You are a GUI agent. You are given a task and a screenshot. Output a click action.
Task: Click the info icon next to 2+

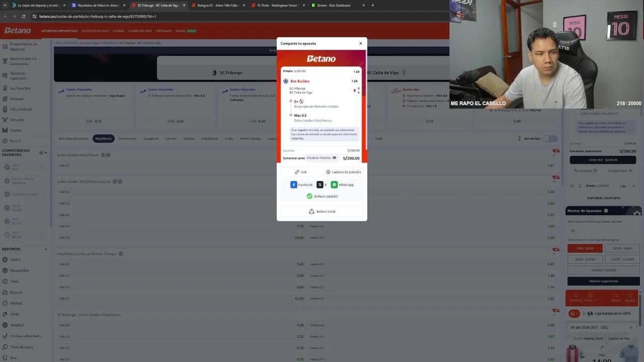coord(301,101)
